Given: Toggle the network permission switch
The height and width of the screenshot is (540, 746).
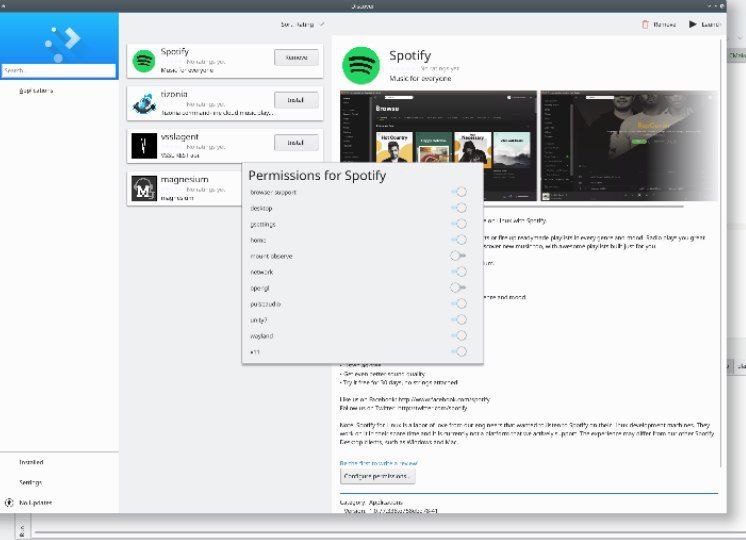Looking at the screenshot, I should [x=459, y=272].
